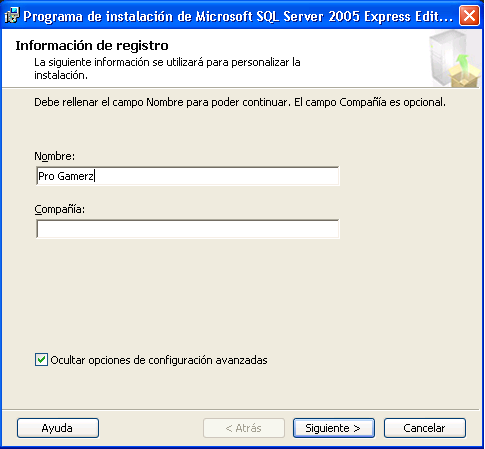Toggle the Ocultar opciones de configuración avanzadas checkbox
Screen dimensions: 485x449
coord(41,360)
